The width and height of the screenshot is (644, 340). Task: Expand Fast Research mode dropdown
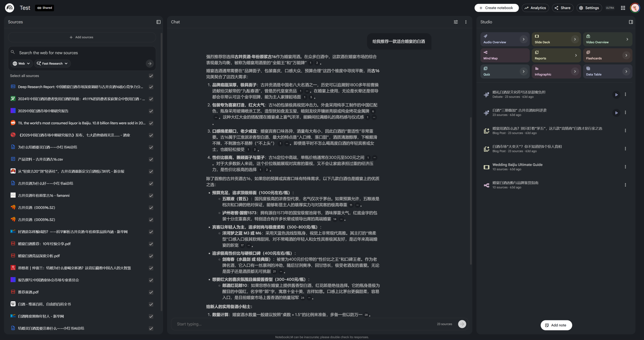point(52,63)
